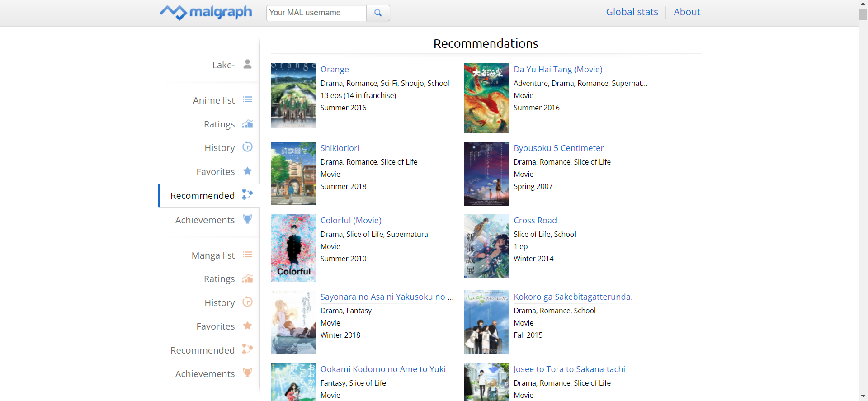Click the Sayonara no Asa poster thumbnail
The height and width of the screenshot is (401, 868).
tap(294, 322)
